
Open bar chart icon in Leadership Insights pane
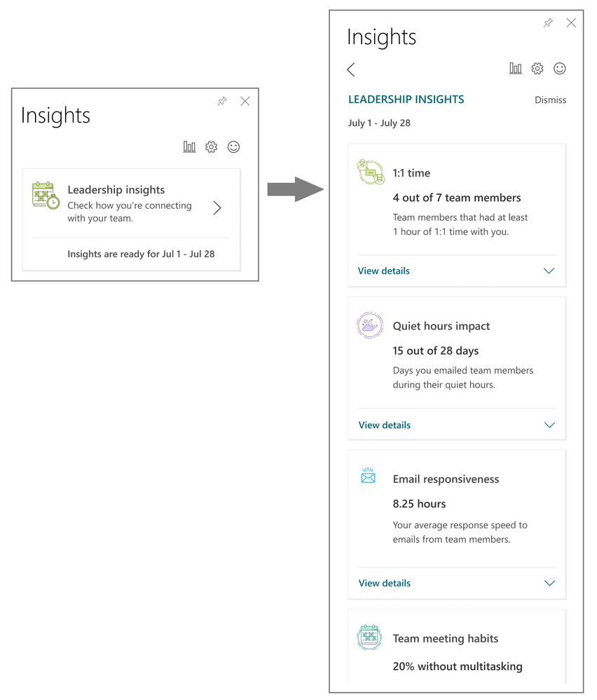(515, 68)
